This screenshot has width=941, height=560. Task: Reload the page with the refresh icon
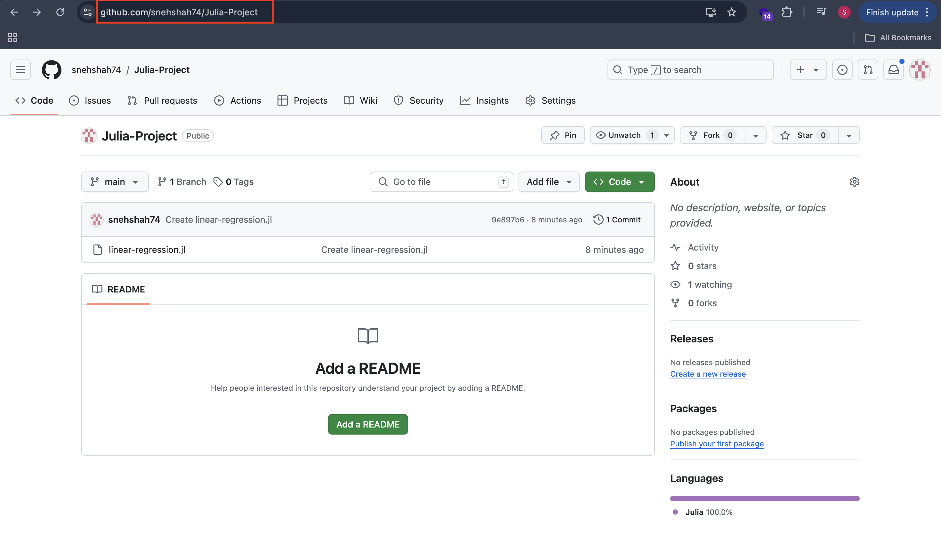pyautogui.click(x=60, y=12)
